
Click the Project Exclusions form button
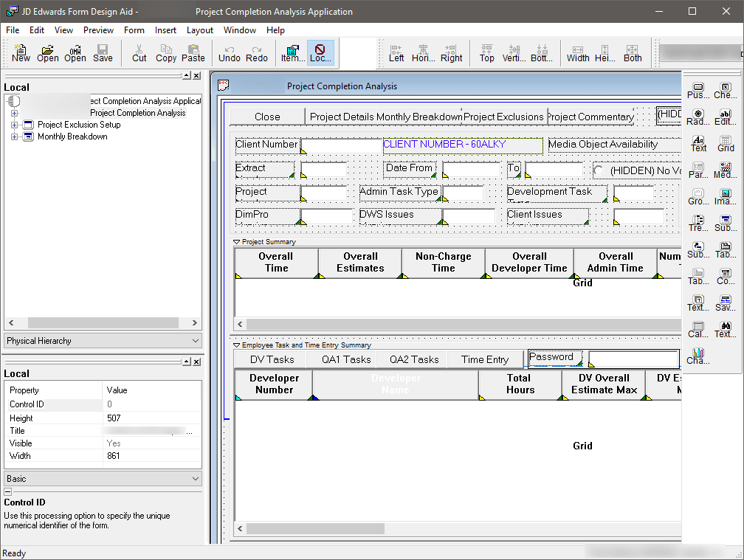point(504,117)
